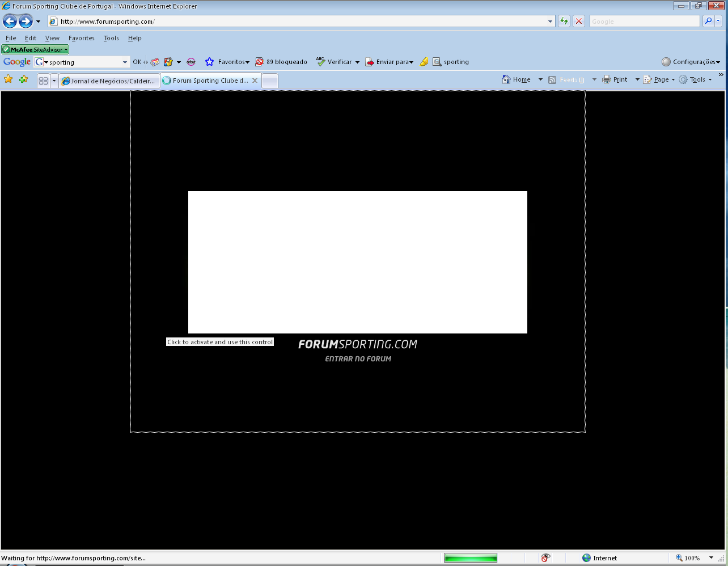The width and height of the screenshot is (728, 566).
Task: Open the McAfee SiteAdvisor dropdown
Action: pyautogui.click(x=35, y=50)
